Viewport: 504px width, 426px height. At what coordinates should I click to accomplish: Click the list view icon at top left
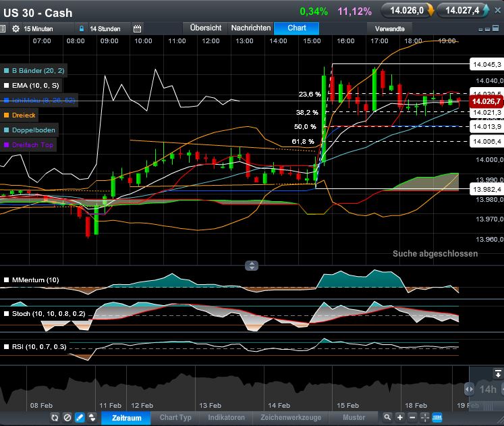(x=3, y=28)
